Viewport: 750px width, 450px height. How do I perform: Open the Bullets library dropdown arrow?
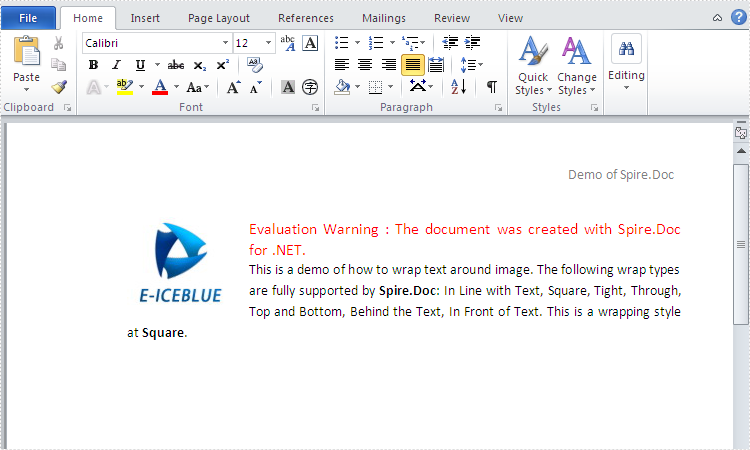pyautogui.click(x=357, y=43)
